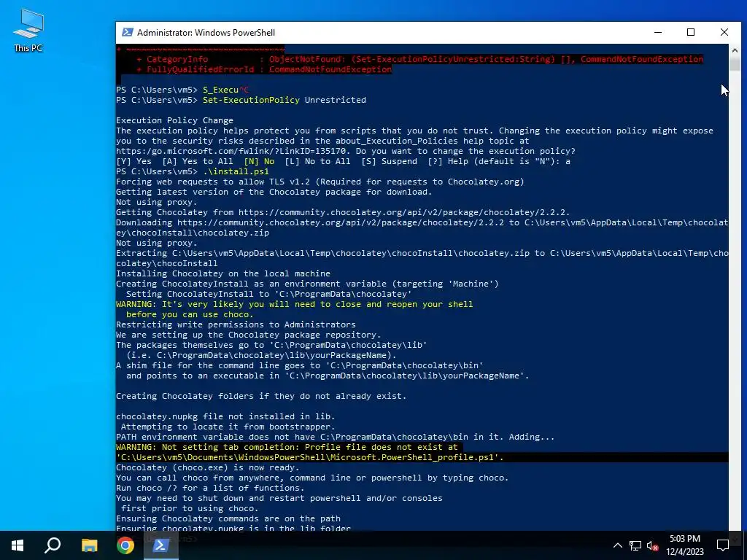The image size is (747, 560).
Task: Click the muted volume tray icon
Action: (652, 545)
